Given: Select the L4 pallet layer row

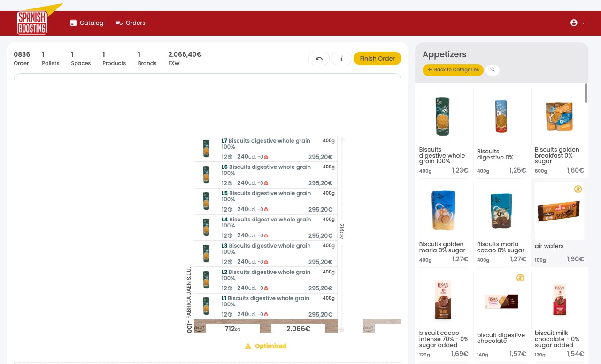Looking at the screenshot, I should [265, 227].
